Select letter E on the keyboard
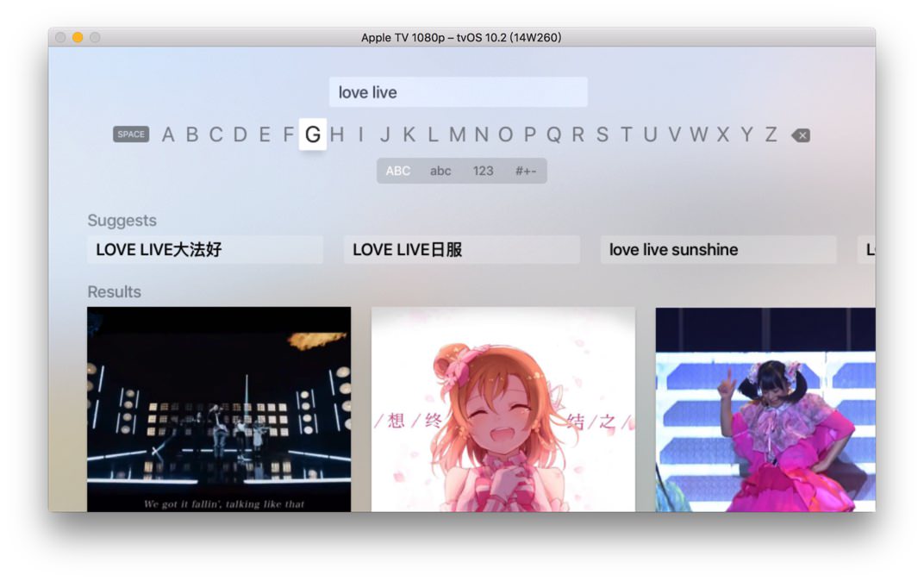924x581 pixels. coord(265,135)
